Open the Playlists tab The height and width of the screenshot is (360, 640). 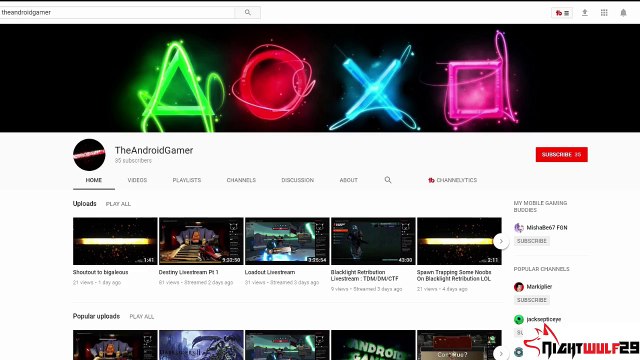coord(187,180)
